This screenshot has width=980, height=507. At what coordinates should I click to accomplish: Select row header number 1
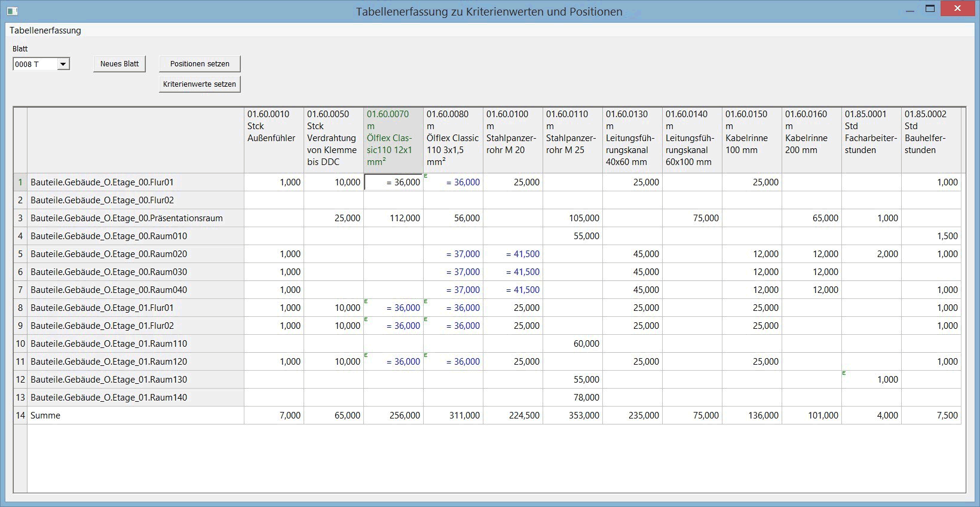pos(20,182)
